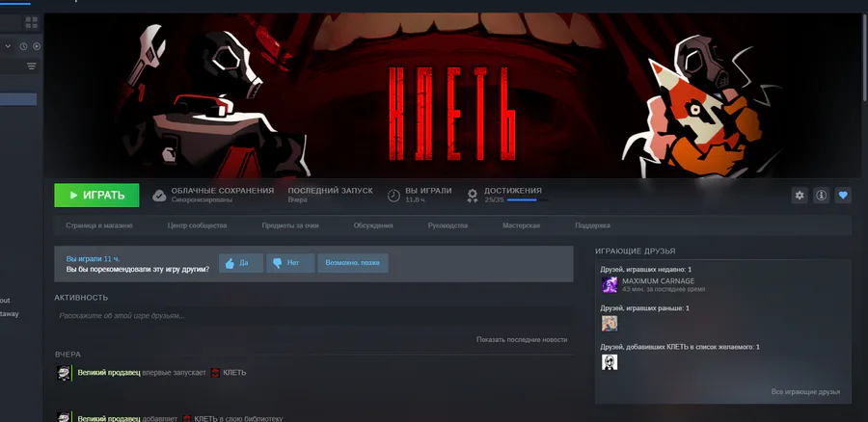Click the КЛЕТЬ game icon in first-launch entry
The image size is (868, 422).
coord(215,373)
